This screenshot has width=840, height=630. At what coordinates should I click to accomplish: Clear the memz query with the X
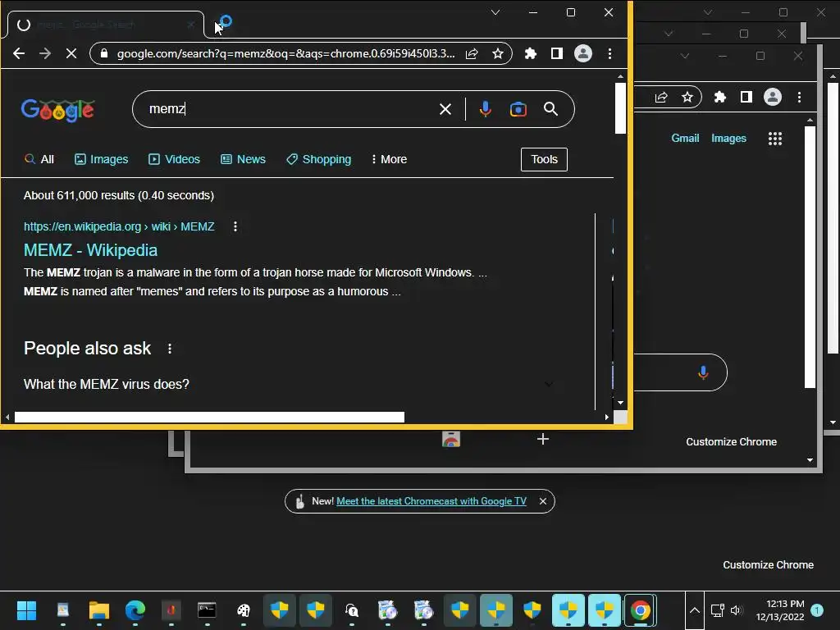pos(445,109)
